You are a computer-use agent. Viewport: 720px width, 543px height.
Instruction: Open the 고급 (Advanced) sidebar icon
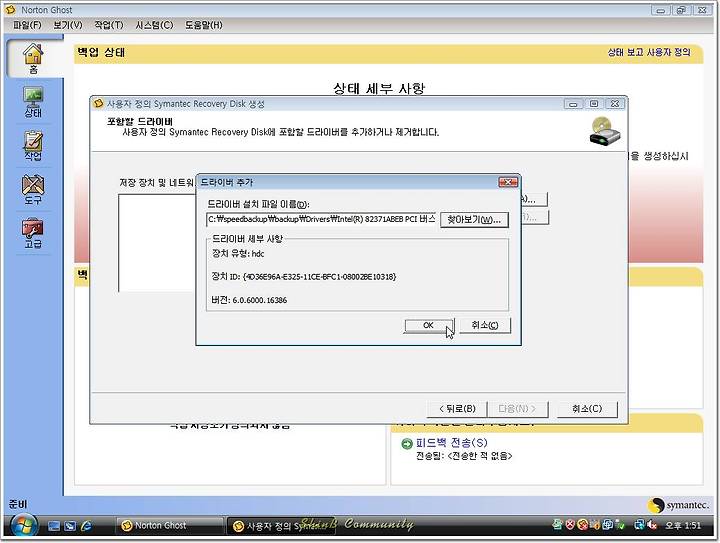pyautogui.click(x=33, y=233)
